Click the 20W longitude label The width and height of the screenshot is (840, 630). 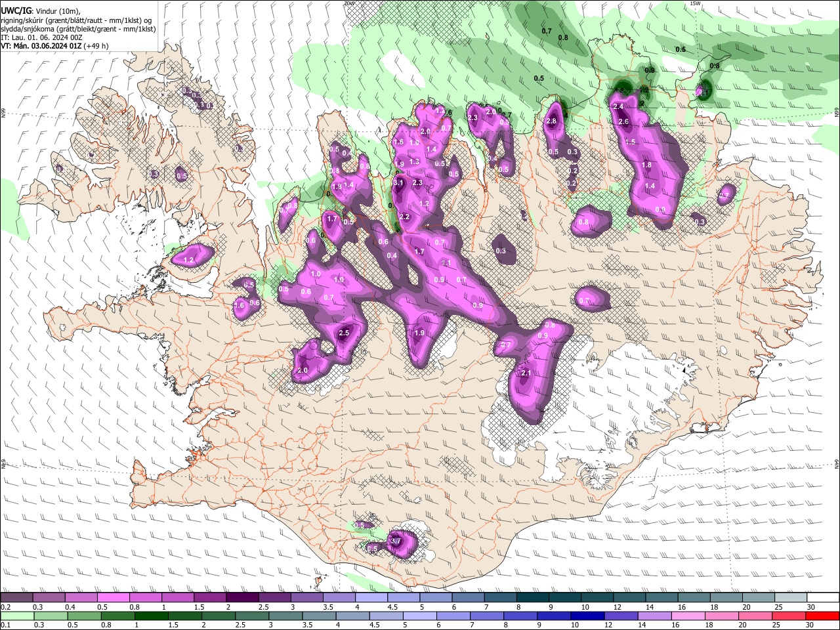pos(350,3)
